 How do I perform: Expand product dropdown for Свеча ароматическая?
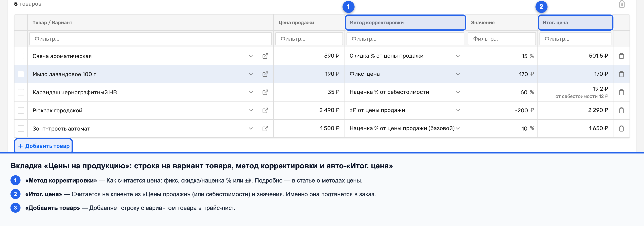[251, 56]
